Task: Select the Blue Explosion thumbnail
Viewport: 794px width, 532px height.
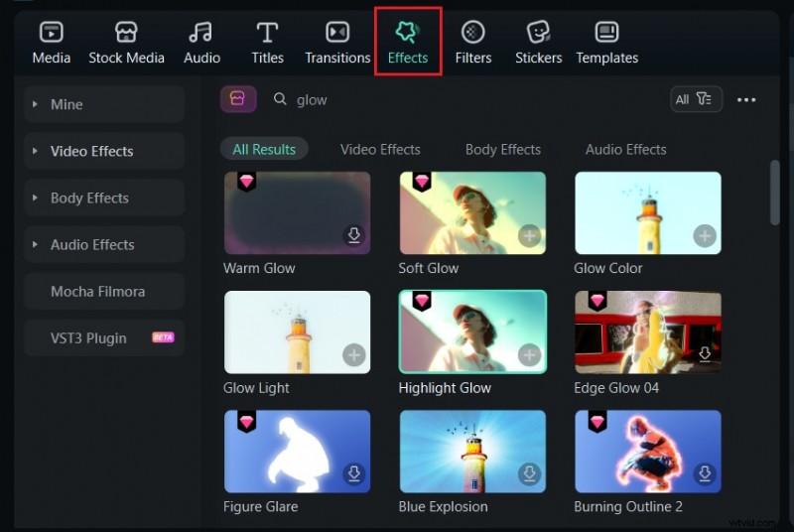Action: 472,452
